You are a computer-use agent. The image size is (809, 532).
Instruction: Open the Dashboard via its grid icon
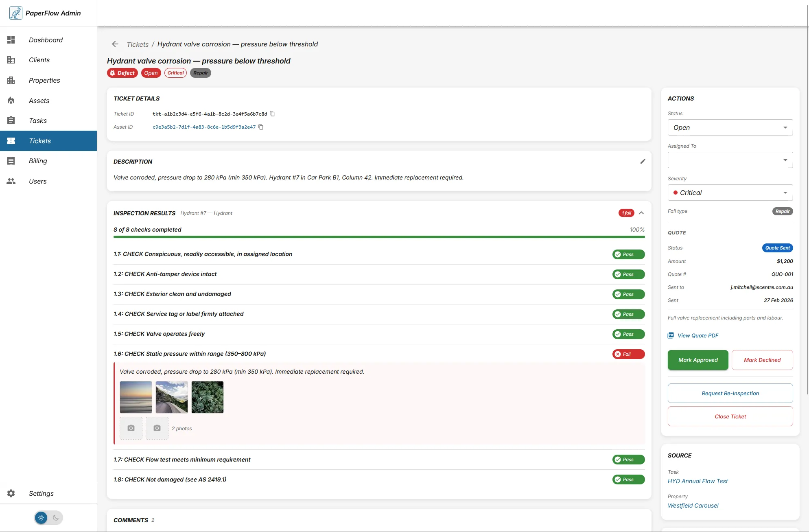tap(11, 40)
